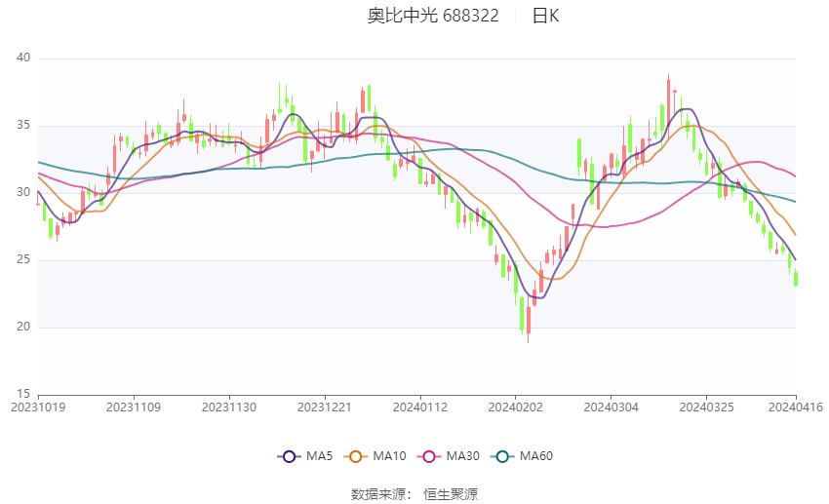Toggle the MA60 legend marker

pos(502,456)
